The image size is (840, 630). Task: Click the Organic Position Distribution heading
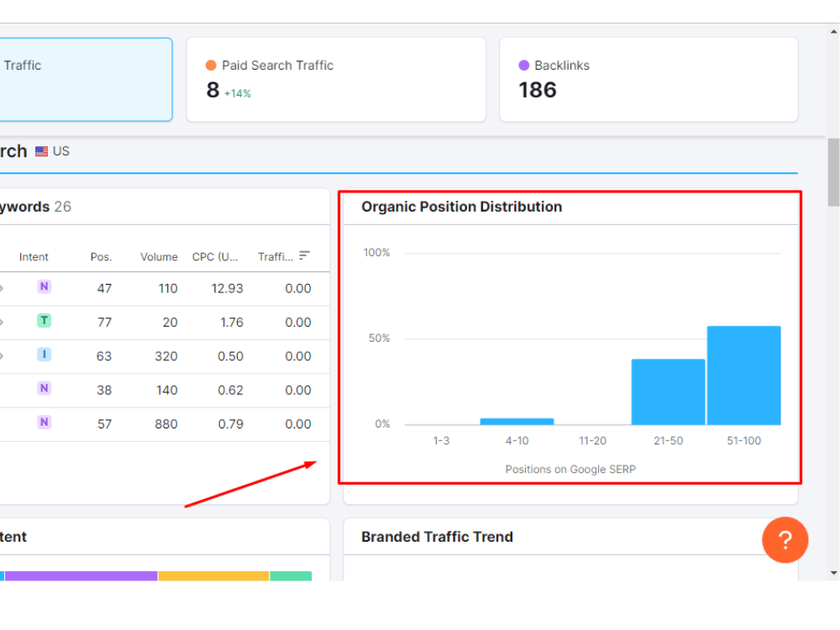pos(462,207)
